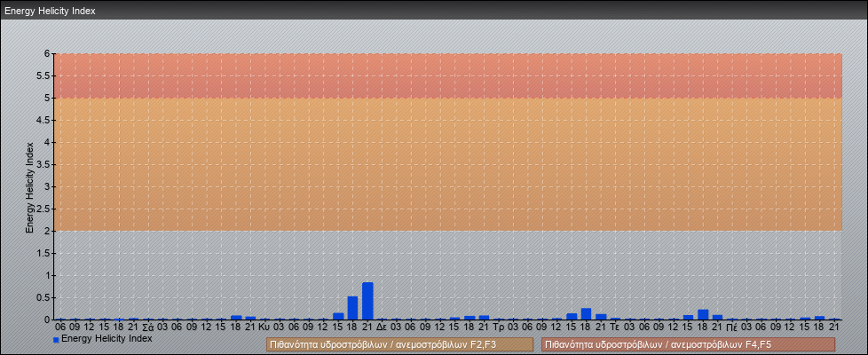This screenshot has width=868, height=355.
Task: Click the 2.5 value on the y-axis
Action: tap(43, 209)
